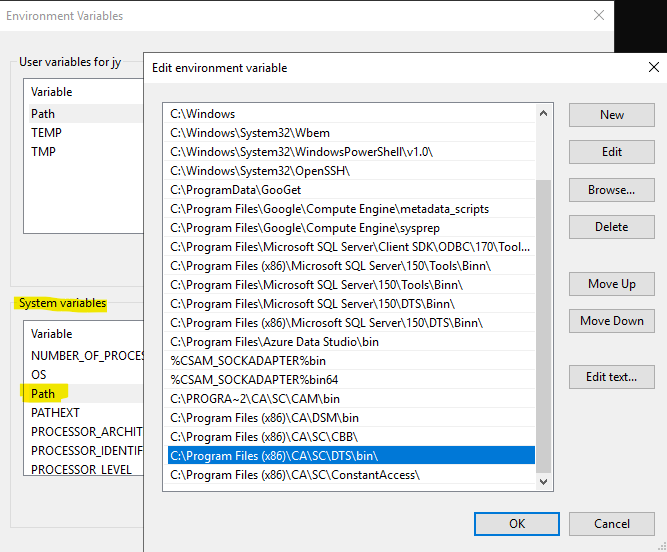Select the %CSAM_SOCKADAPTER%bin64 entry
Screen dimensions: 667x552
tap(254, 380)
